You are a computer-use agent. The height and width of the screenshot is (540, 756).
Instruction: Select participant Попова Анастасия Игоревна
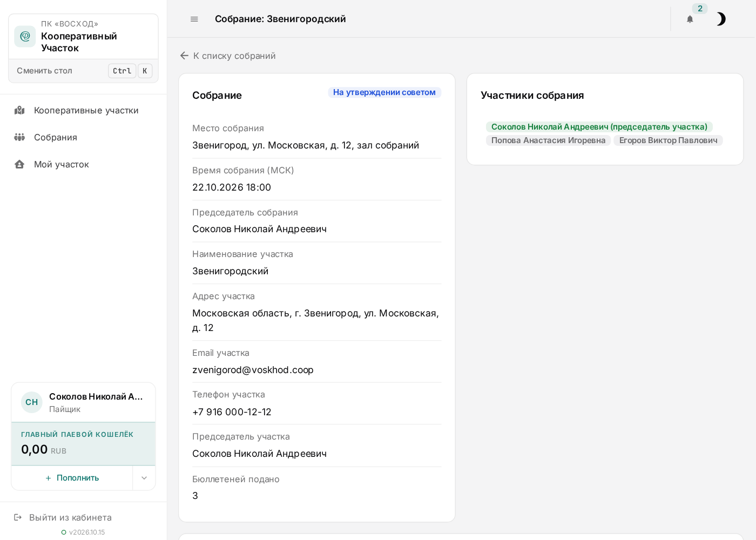(x=548, y=140)
